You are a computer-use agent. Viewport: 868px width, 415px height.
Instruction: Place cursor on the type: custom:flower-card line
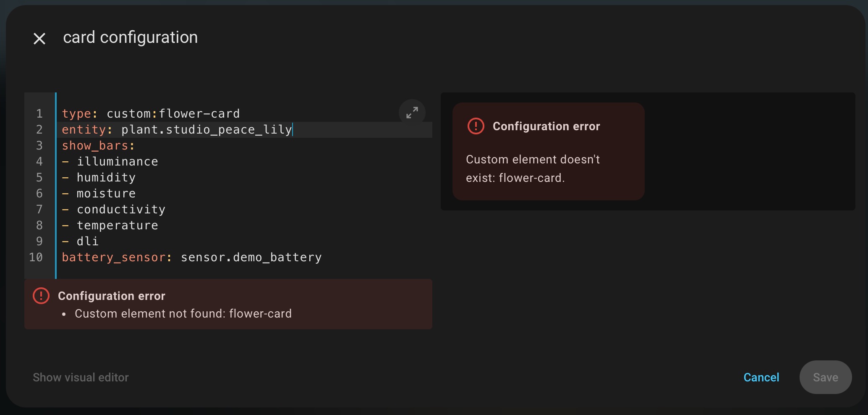click(151, 114)
